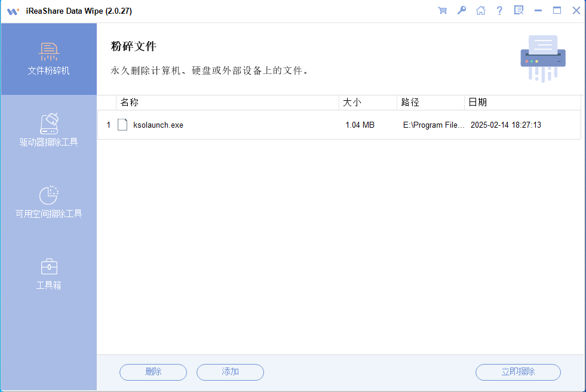Close the iReaShare Data Wipe window
586x392 pixels.
click(x=576, y=11)
